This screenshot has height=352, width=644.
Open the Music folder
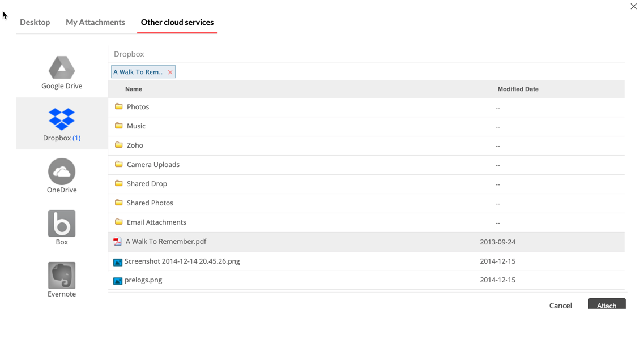tap(136, 126)
